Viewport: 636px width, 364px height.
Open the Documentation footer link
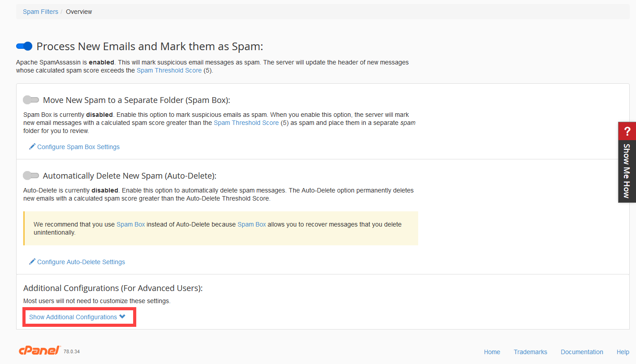click(x=582, y=352)
